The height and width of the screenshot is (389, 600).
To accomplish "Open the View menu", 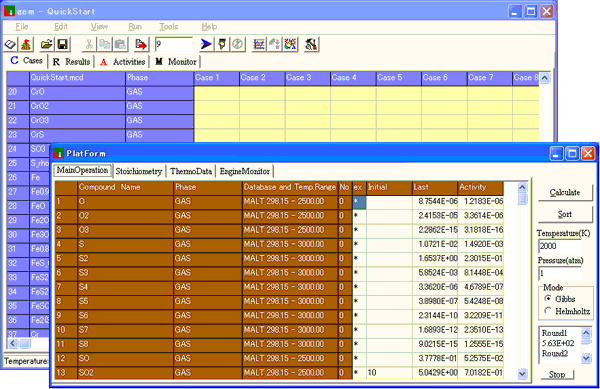I will point(99,27).
